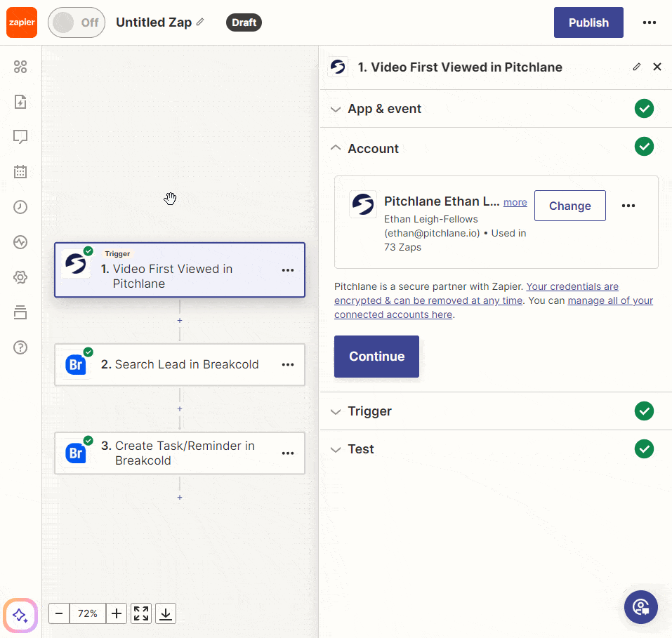
Task: Zoom out the canvas with minus button
Action: [59, 613]
